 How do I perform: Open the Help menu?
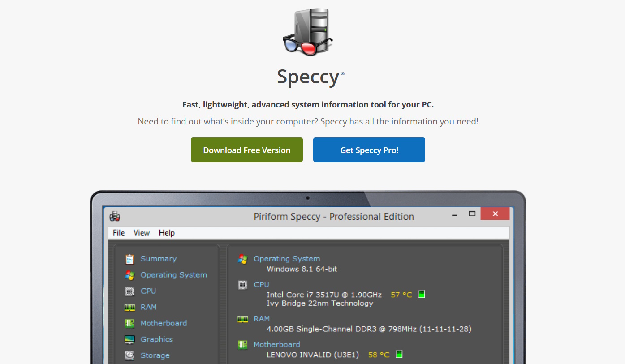pos(167,233)
